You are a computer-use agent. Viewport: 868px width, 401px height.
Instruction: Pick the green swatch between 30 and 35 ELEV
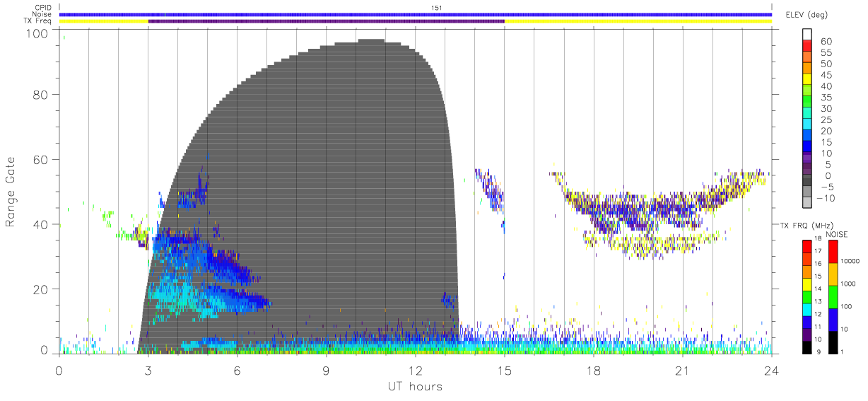[x=807, y=103]
